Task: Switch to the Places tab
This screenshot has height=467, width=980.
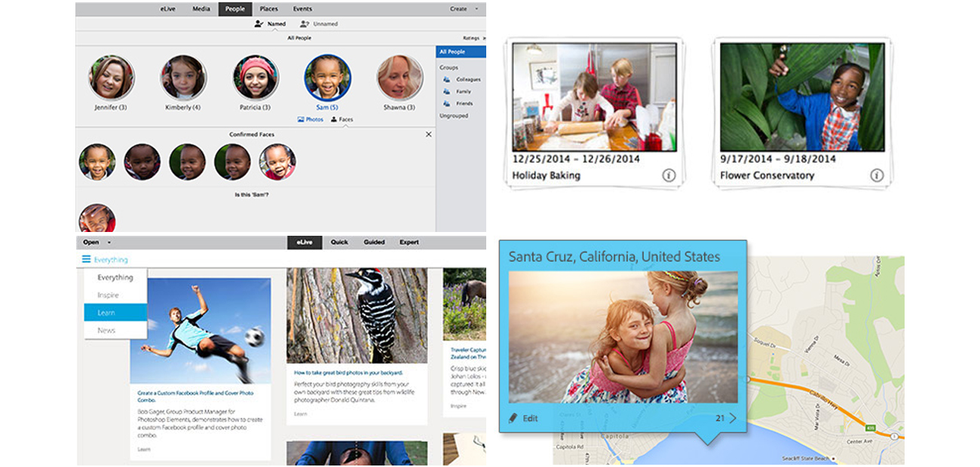Action: coord(268,9)
